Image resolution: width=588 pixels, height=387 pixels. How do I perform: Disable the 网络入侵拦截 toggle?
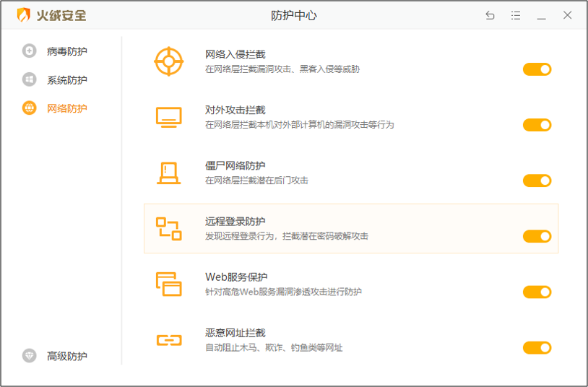click(x=537, y=69)
